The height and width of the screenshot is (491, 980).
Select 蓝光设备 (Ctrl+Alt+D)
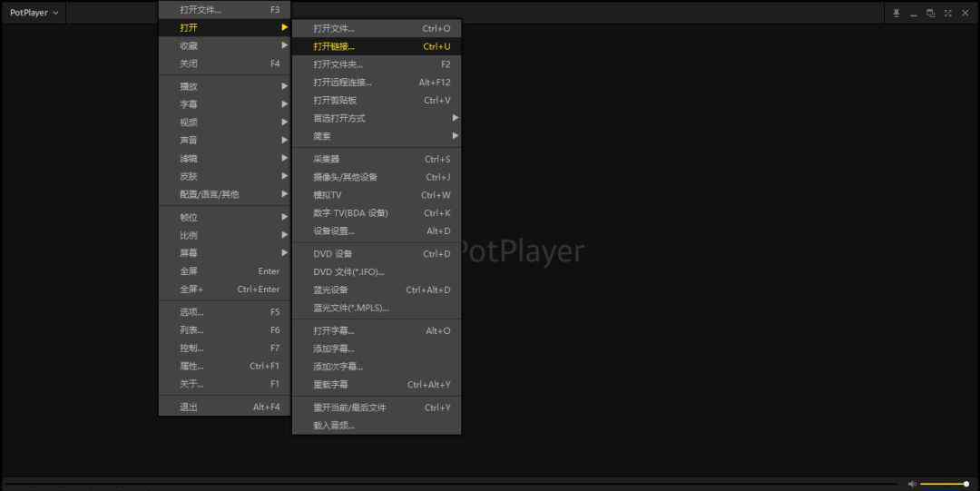coord(377,290)
